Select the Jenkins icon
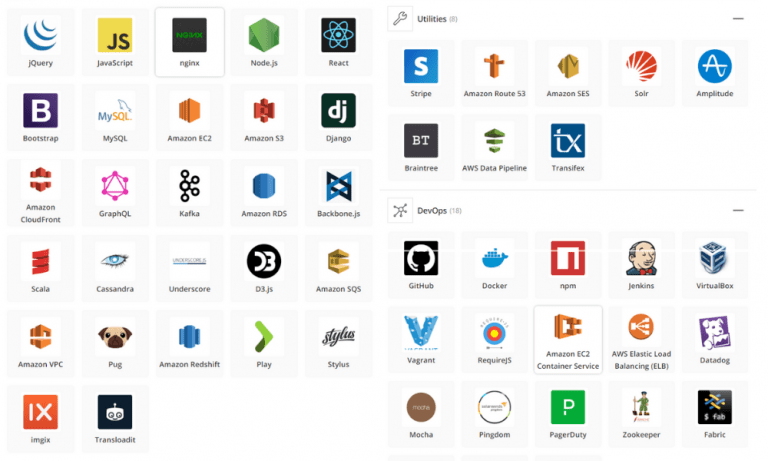This screenshot has height=461, width=768. (x=641, y=258)
